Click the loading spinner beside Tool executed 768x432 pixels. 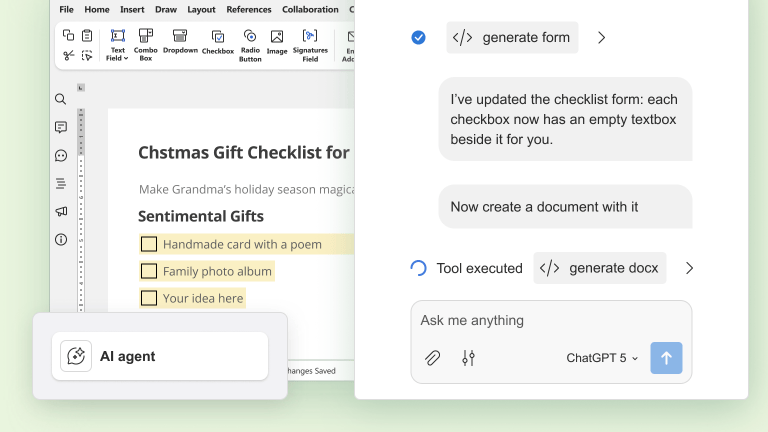[x=418, y=268]
